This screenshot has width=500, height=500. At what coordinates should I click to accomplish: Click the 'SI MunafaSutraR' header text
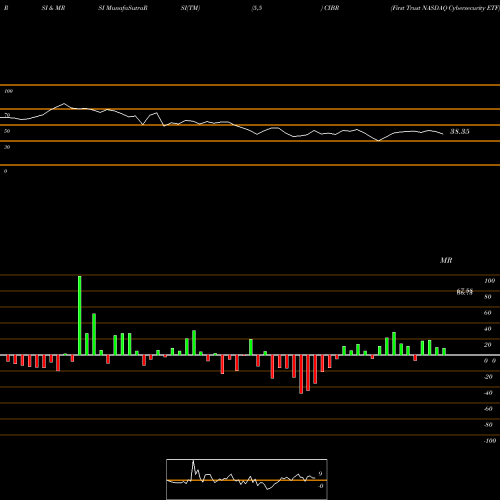123,8
